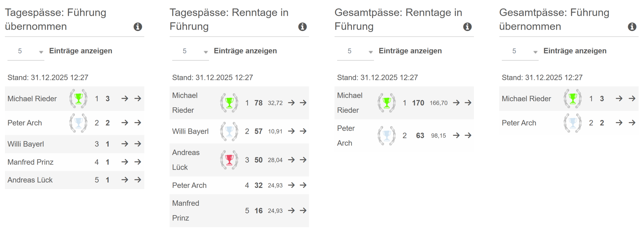Click Michael Rieder in Gesamtpässe: Führung übernommen
The height and width of the screenshot is (233, 644).
click(x=526, y=98)
